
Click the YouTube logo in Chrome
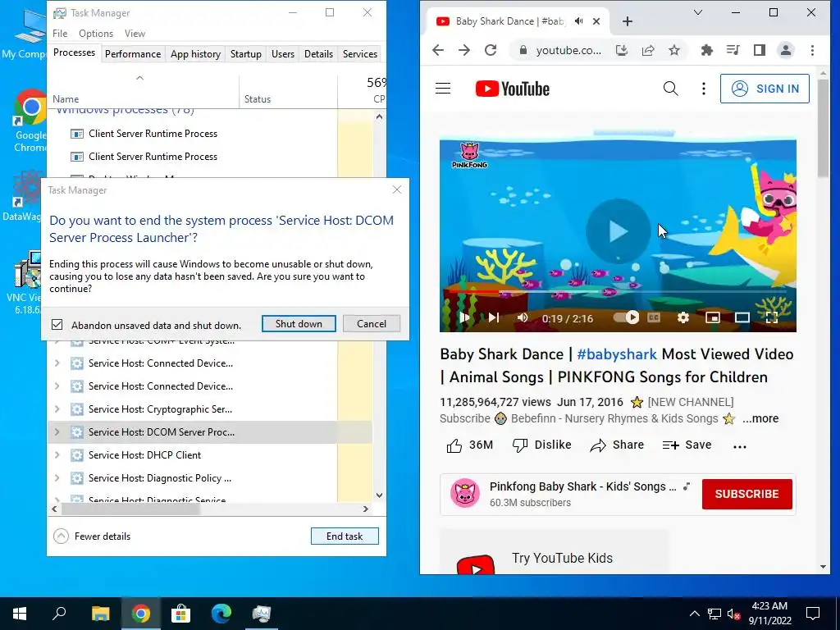512,89
